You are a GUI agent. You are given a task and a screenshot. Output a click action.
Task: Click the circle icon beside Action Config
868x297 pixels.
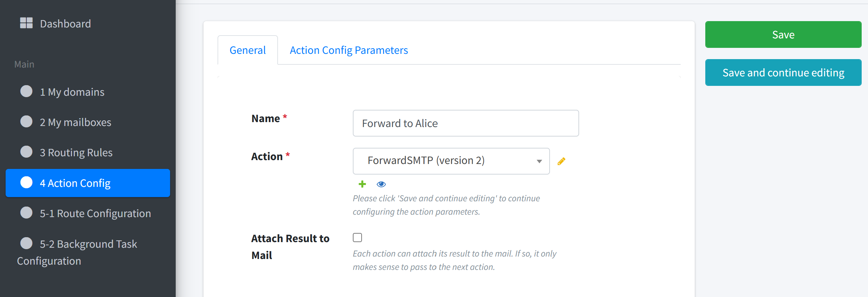click(x=26, y=182)
